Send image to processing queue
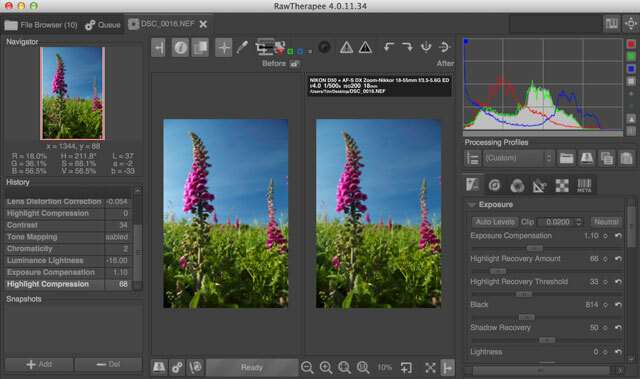This screenshot has width=640, height=379. point(177,368)
